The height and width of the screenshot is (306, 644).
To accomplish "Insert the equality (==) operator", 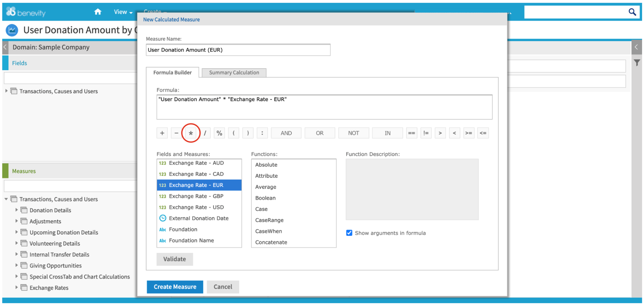I will 412,133.
